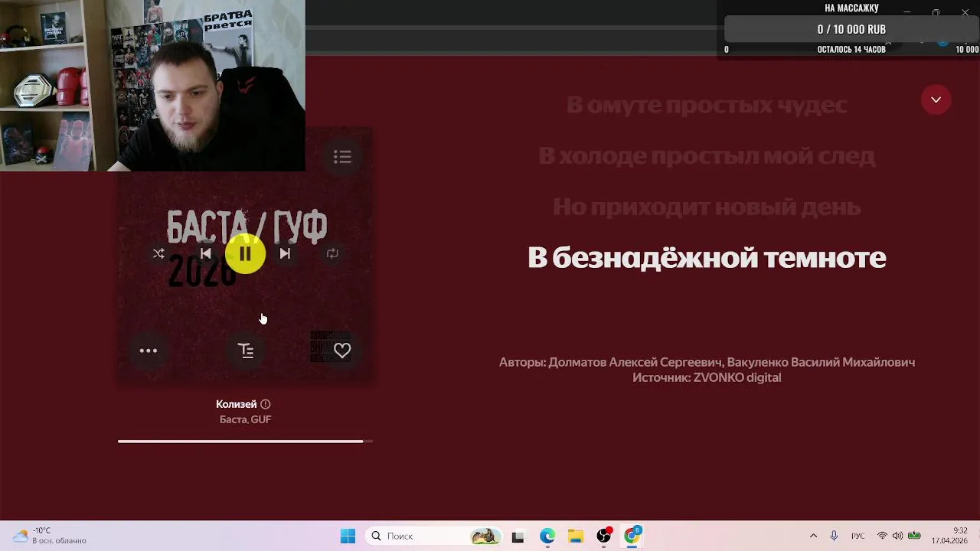980x551 pixels.
Task: Toggle repeat mode
Action: coord(332,253)
